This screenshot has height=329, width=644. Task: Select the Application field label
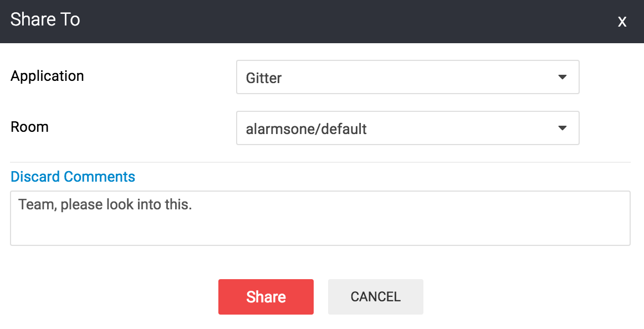pyautogui.click(x=47, y=76)
